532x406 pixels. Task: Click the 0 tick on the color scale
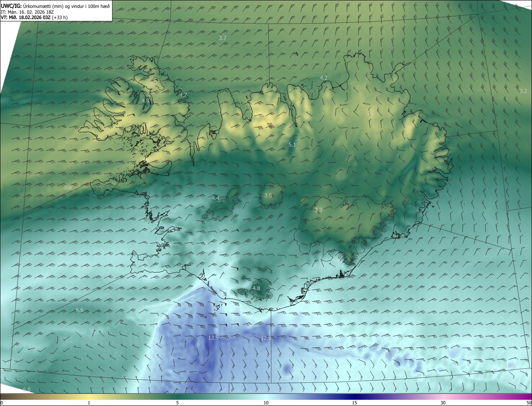(x=2, y=403)
